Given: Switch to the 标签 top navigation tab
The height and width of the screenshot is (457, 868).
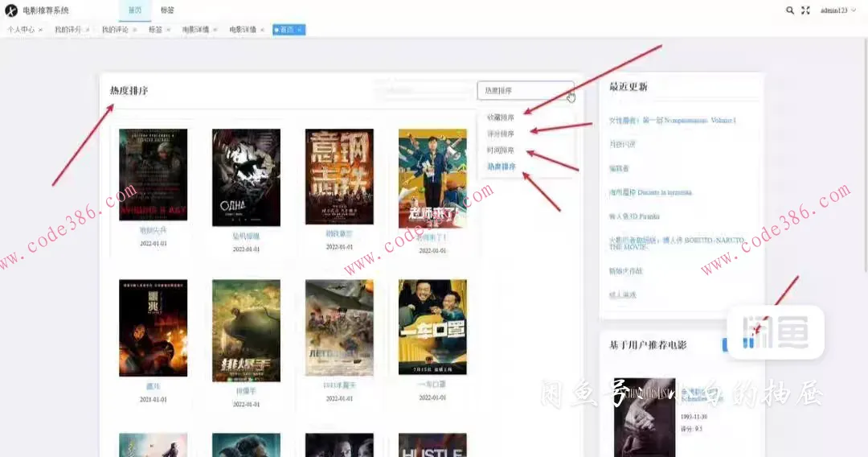Looking at the screenshot, I should pos(167,10).
